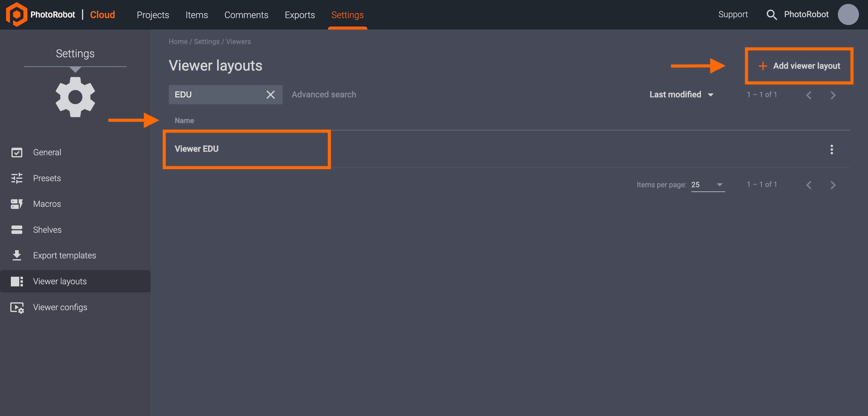The image size is (868, 416).
Task: Open the Settings breadcrumb link
Action: tap(206, 42)
